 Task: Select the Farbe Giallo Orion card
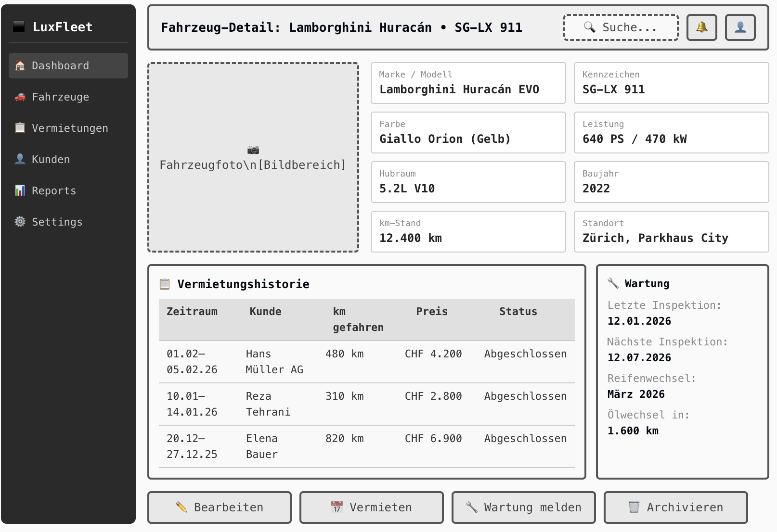[468, 132]
